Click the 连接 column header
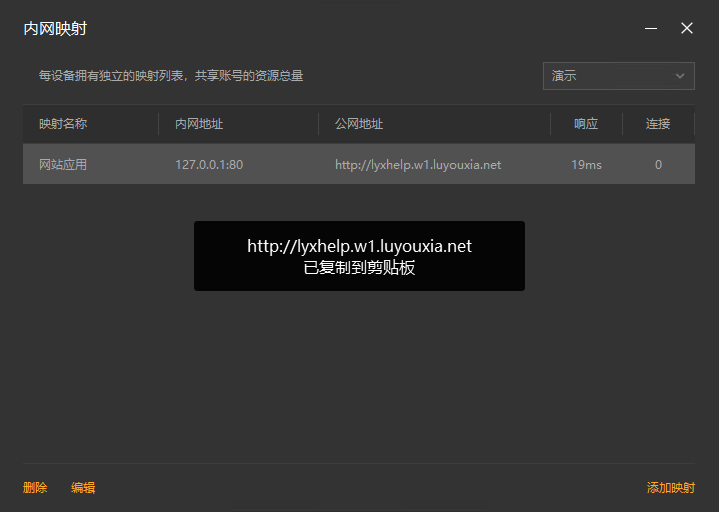The image size is (719, 512). 658,124
